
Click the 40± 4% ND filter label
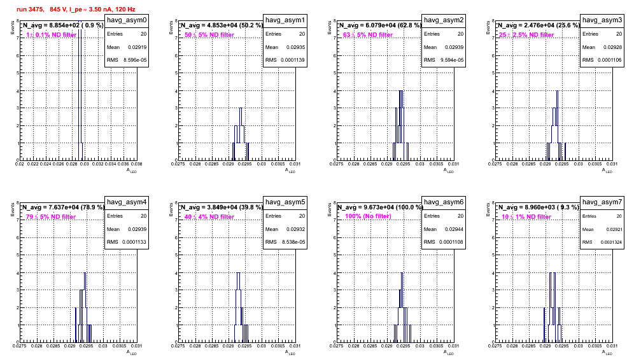(x=209, y=217)
